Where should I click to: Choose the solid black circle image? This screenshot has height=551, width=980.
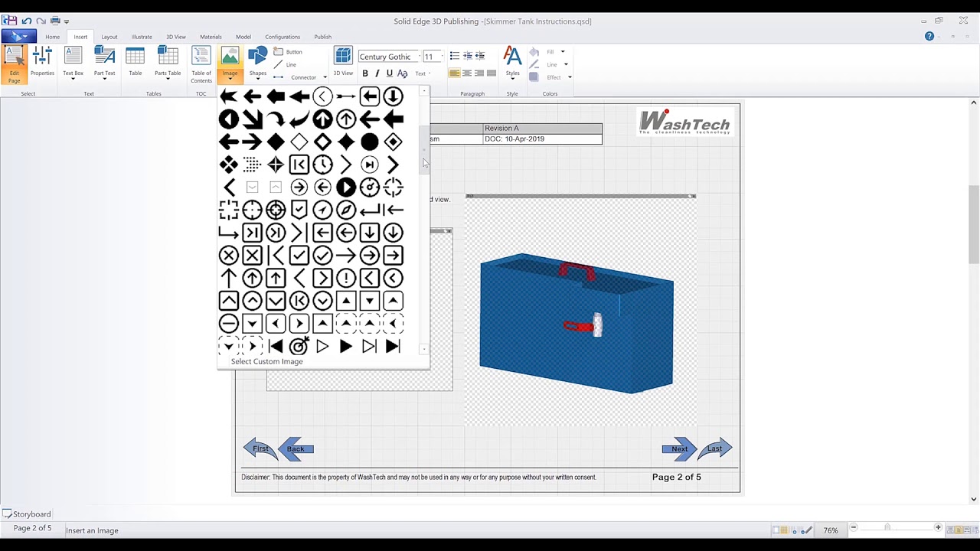coord(370,142)
